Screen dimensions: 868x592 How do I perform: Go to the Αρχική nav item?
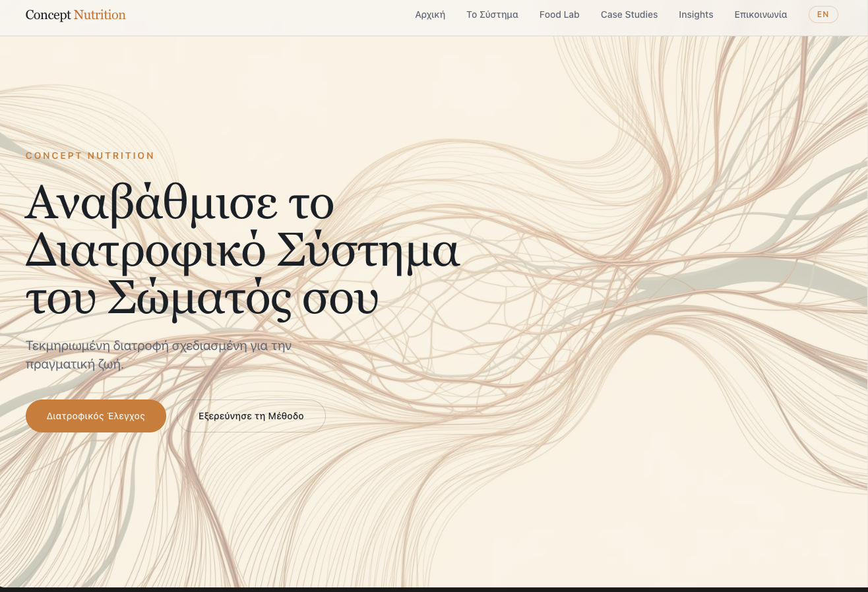coord(430,15)
